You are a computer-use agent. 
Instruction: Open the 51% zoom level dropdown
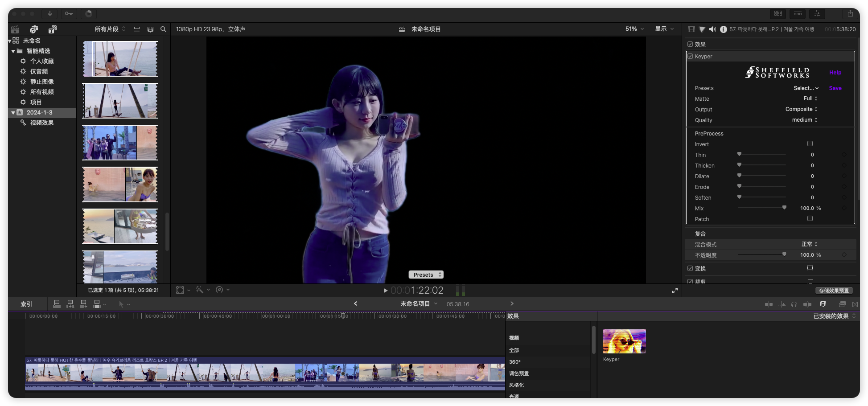pos(634,29)
